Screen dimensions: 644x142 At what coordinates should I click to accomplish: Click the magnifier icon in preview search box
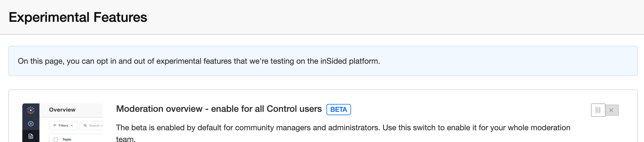pos(85,126)
